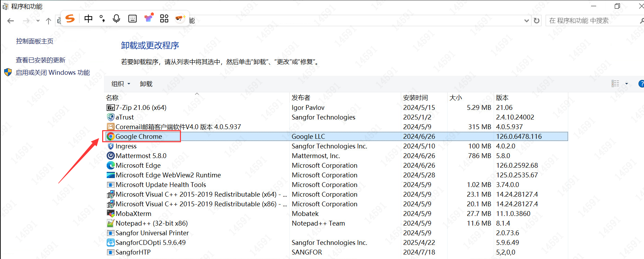Select the Mattermost 5.8.0 icon

(x=110, y=156)
